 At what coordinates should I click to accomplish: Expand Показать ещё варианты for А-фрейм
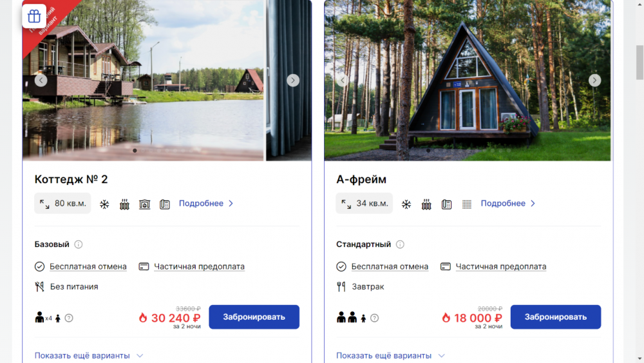coord(391,356)
